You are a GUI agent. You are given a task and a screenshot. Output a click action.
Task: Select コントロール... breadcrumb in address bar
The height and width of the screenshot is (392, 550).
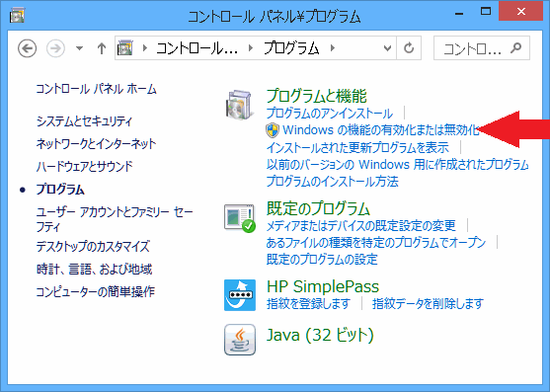click(196, 48)
